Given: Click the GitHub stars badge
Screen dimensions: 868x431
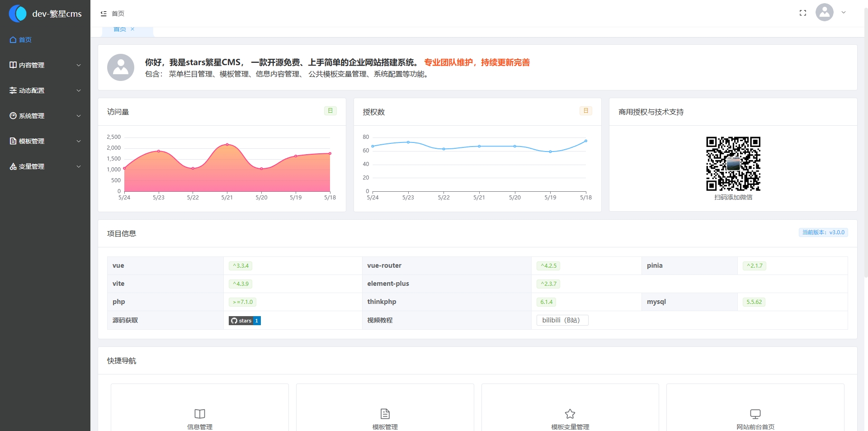Looking at the screenshot, I should [x=245, y=321].
